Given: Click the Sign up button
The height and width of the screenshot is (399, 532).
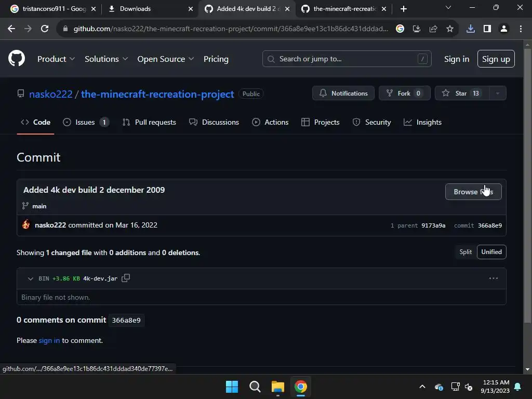Looking at the screenshot, I should tap(496, 59).
